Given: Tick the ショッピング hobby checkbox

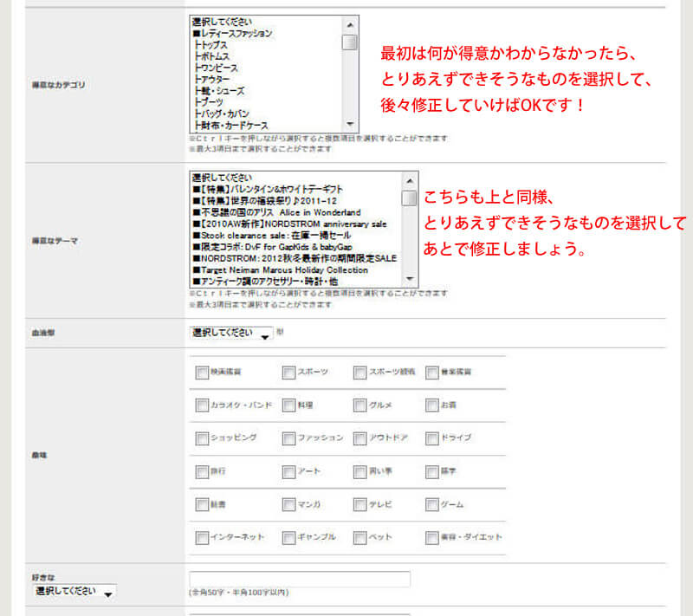Looking at the screenshot, I should (x=202, y=438).
